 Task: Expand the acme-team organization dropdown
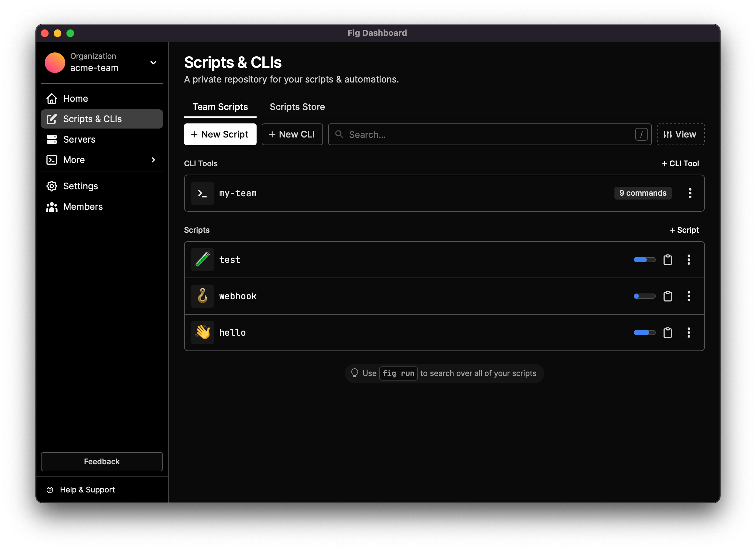tap(153, 63)
